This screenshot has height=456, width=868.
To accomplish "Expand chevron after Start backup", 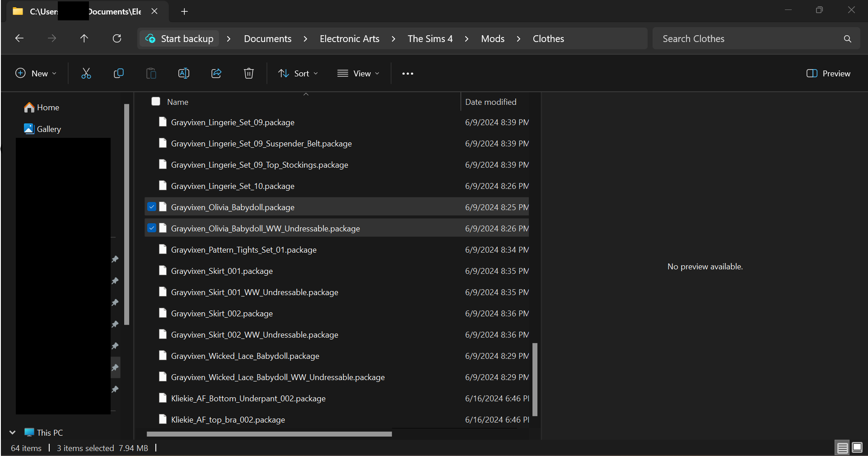I will [229, 39].
